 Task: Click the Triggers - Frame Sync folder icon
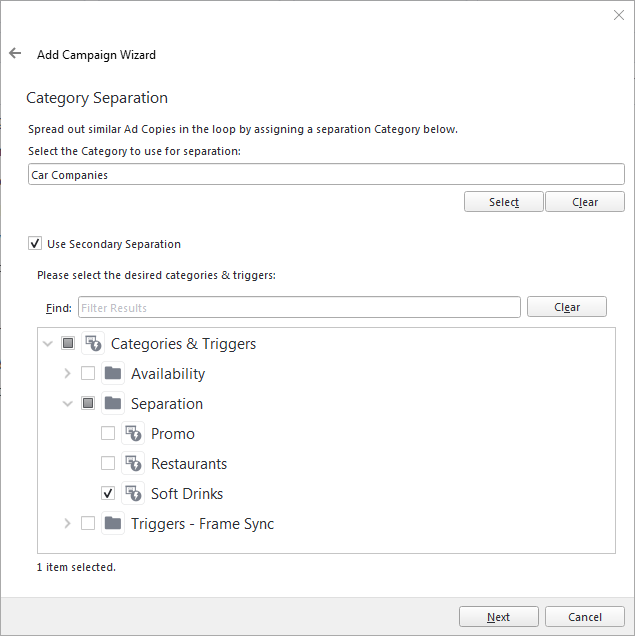pyautogui.click(x=113, y=523)
